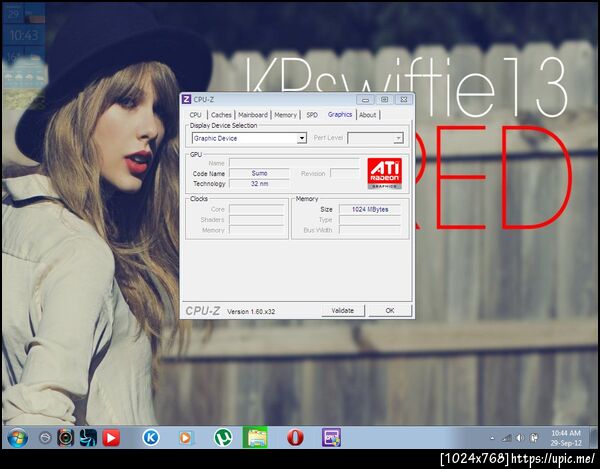
Task: Click the memory Type field
Action: click(x=370, y=220)
